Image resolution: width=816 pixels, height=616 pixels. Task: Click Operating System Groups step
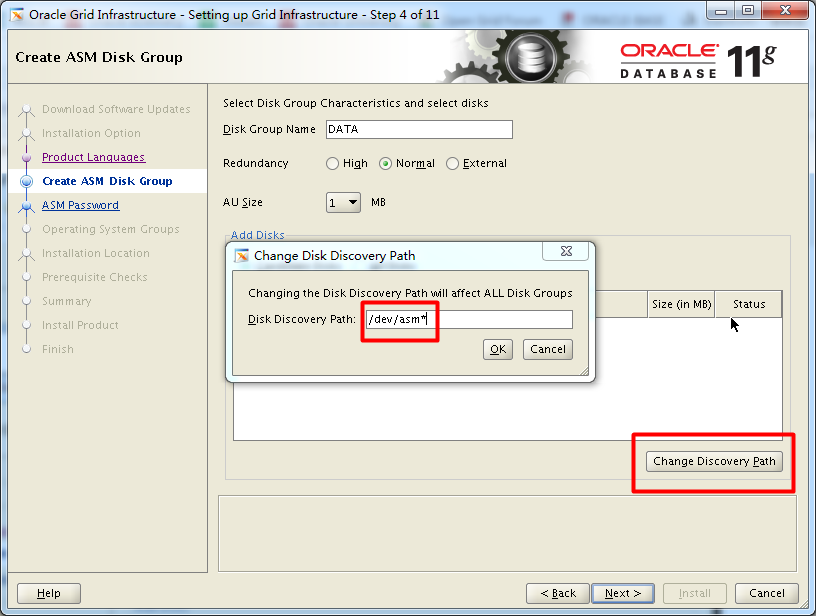(111, 229)
